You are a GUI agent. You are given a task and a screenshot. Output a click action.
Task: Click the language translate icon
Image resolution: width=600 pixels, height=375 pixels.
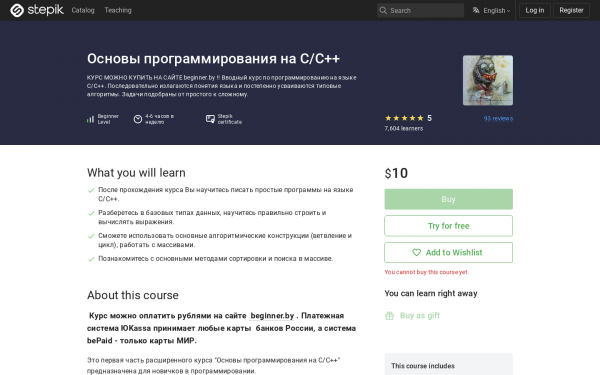pos(476,10)
